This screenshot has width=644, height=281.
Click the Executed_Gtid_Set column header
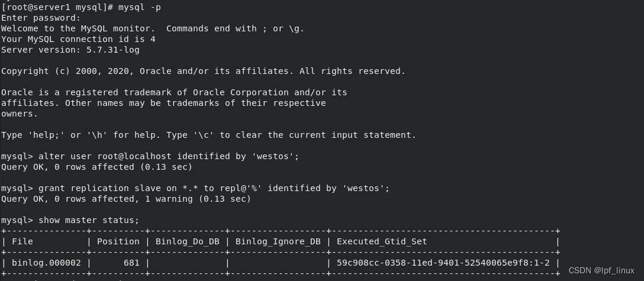tap(382, 241)
